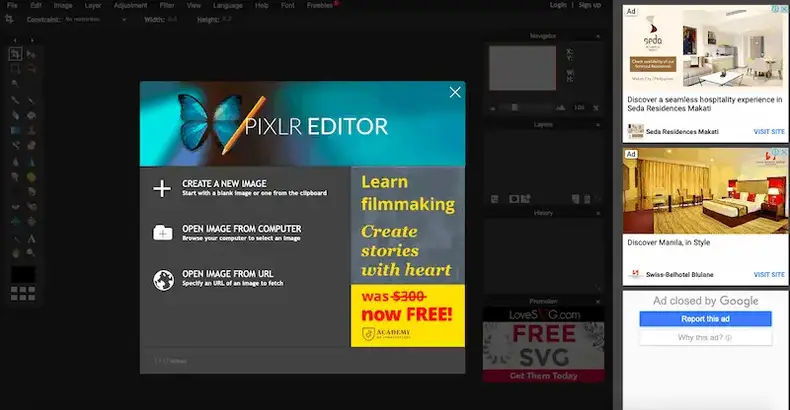Open the Image menu
Screen dimensions: 790x410
(63, 5)
